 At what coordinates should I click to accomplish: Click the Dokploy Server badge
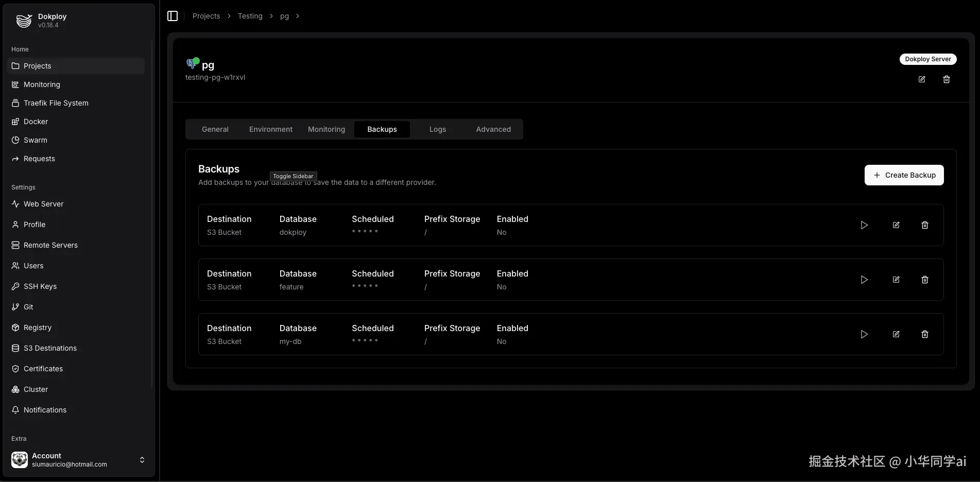coord(928,59)
